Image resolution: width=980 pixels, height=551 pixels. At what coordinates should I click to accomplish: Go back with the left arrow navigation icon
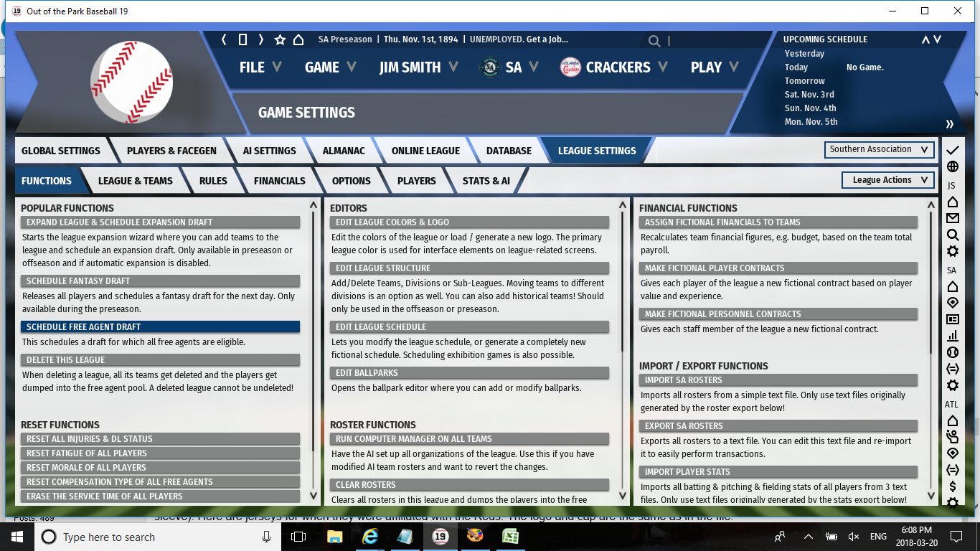(224, 39)
